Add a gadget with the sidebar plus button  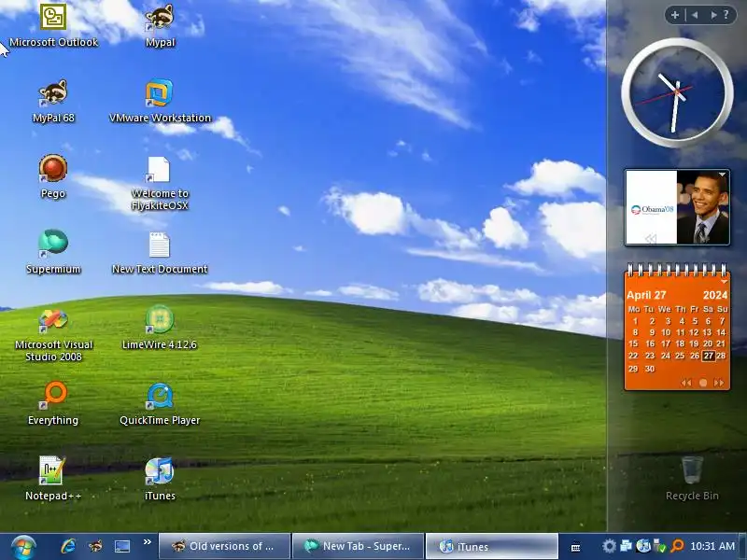click(x=674, y=15)
